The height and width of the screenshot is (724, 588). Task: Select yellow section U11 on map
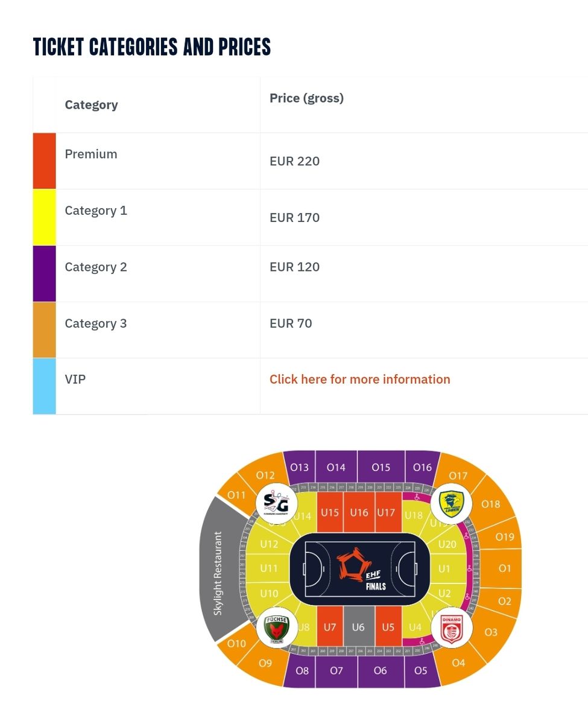tap(269, 568)
